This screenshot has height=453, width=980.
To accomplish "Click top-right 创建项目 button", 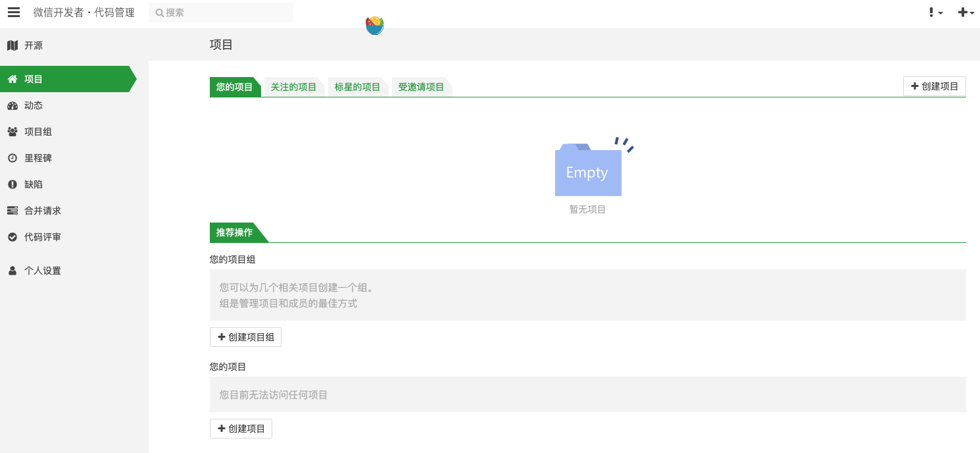I will coord(935,86).
